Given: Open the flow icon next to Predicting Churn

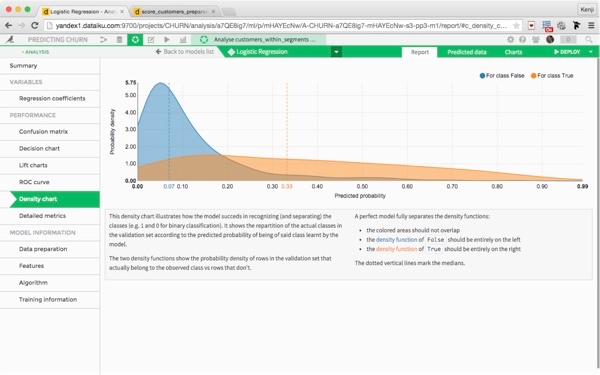Looking at the screenshot, I should tap(103, 39).
